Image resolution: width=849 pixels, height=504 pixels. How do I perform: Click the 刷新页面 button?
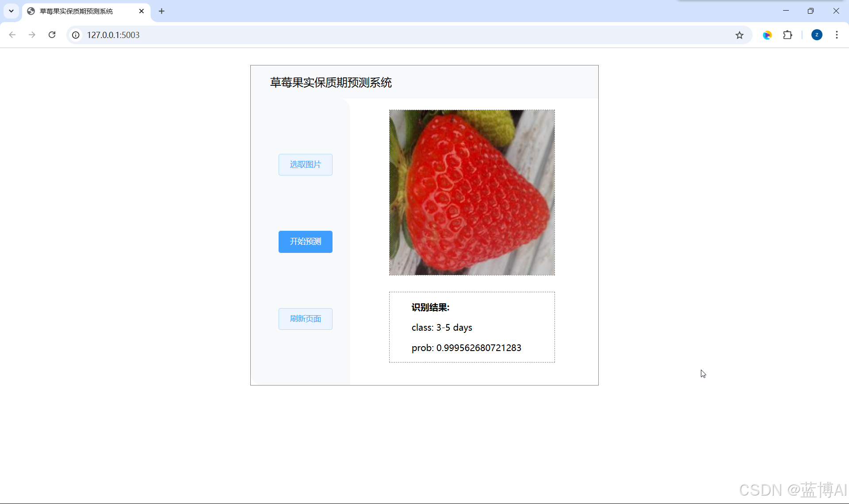pyautogui.click(x=305, y=319)
